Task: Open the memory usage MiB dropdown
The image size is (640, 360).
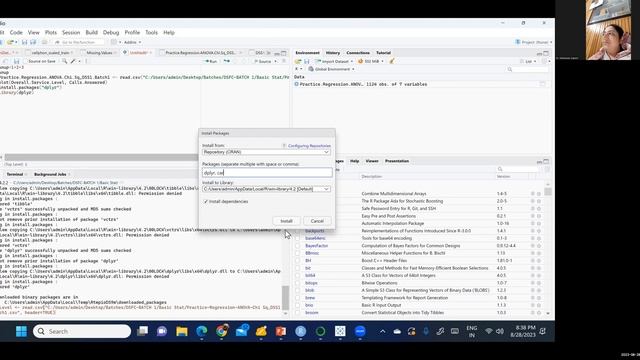Action: coord(371,61)
